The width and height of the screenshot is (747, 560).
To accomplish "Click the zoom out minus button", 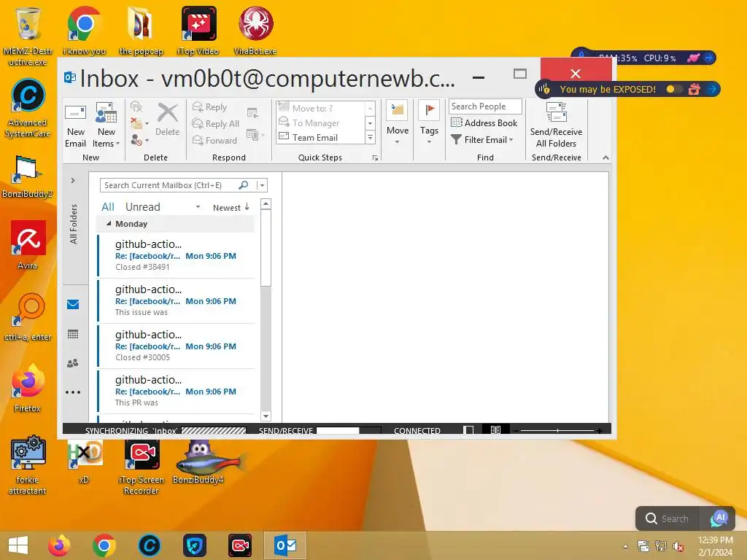I will (x=516, y=430).
